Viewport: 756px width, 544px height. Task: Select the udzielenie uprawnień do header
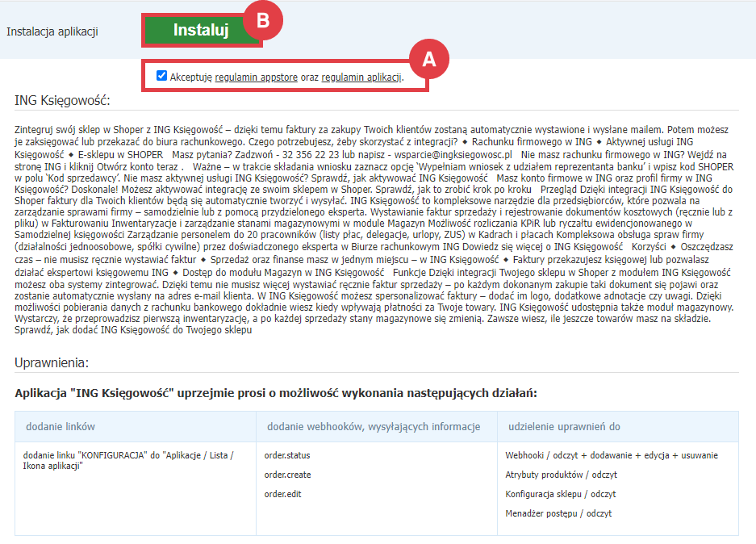pyautogui.click(x=564, y=426)
